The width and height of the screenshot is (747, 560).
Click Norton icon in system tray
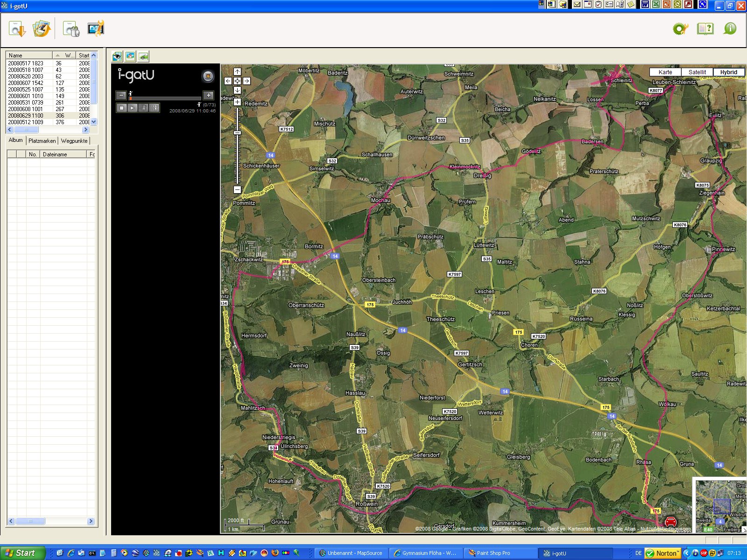[x=663, y=553]
